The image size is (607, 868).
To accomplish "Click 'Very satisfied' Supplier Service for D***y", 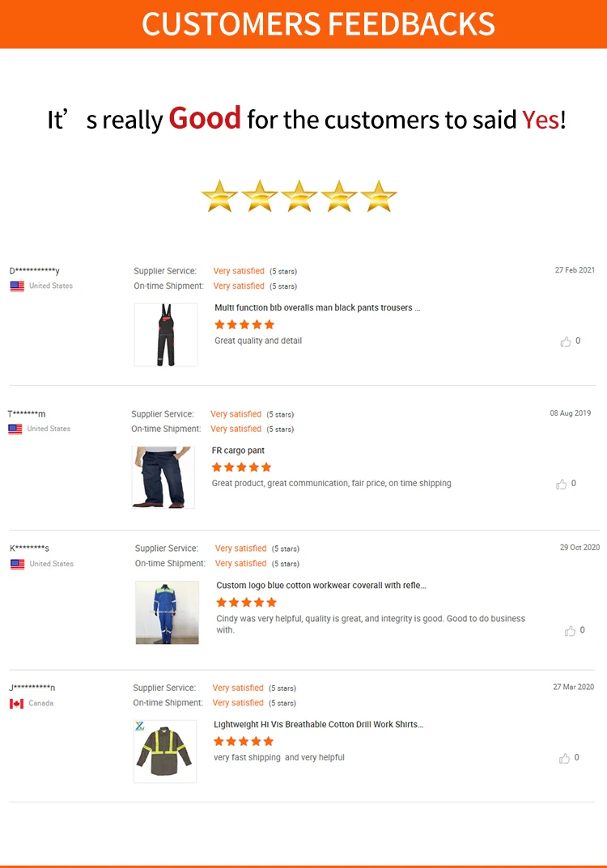I will click(x=239, y=271).
